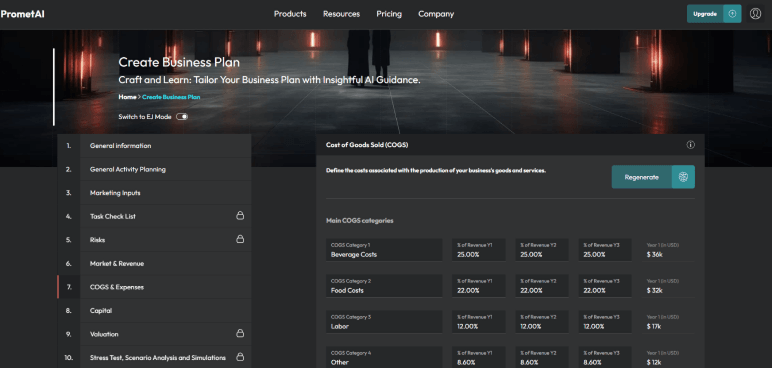The width and height of the screenshot is (772, 368).
Task: Click the $ 12k Year 1 value
Action: [x=654, y=363]
